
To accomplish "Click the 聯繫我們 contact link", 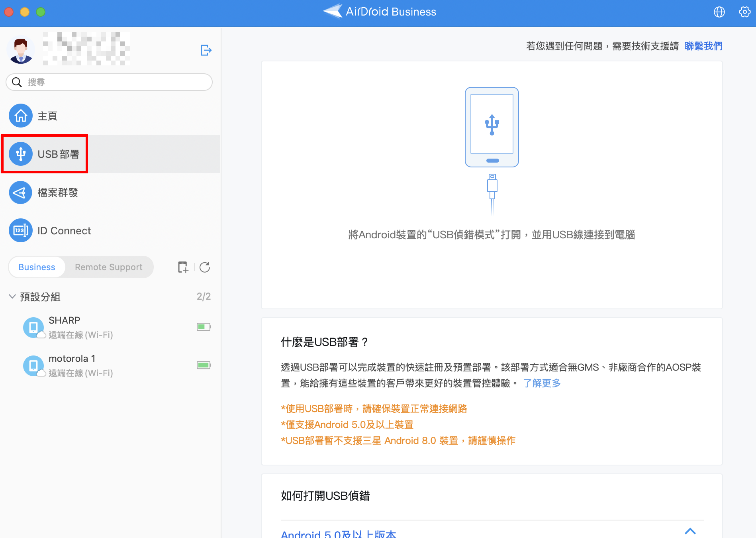I will pyautogui.click(x=703, y=46).
